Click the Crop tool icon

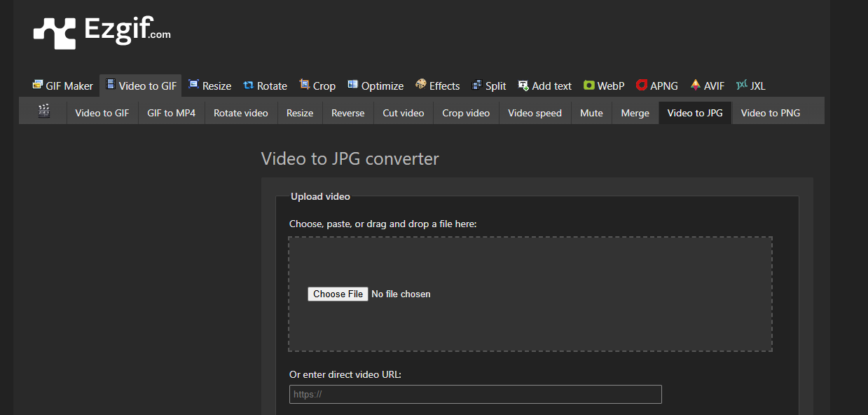[305, 85]
